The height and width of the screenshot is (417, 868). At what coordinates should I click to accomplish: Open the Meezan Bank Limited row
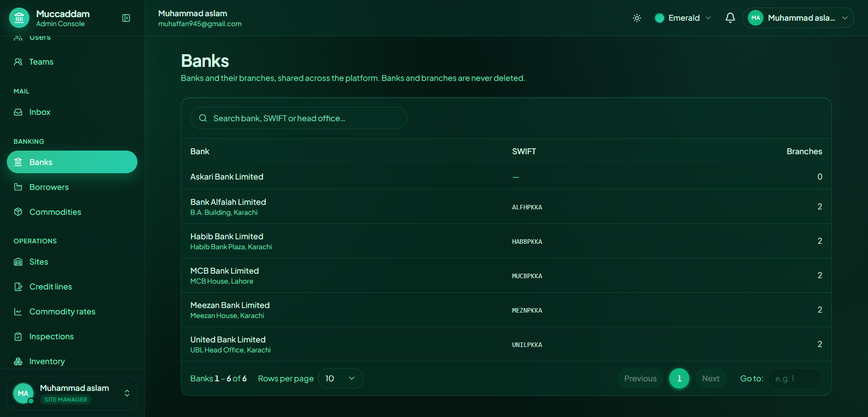tap(506, 310)
